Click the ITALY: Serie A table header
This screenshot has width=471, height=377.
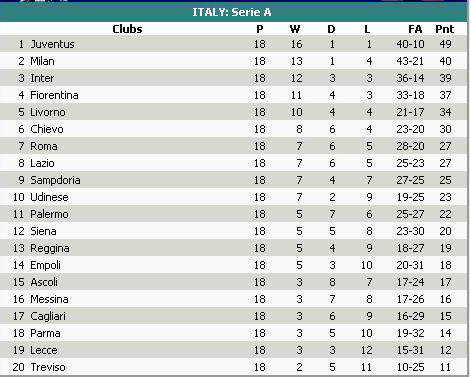tap(232, 12)
